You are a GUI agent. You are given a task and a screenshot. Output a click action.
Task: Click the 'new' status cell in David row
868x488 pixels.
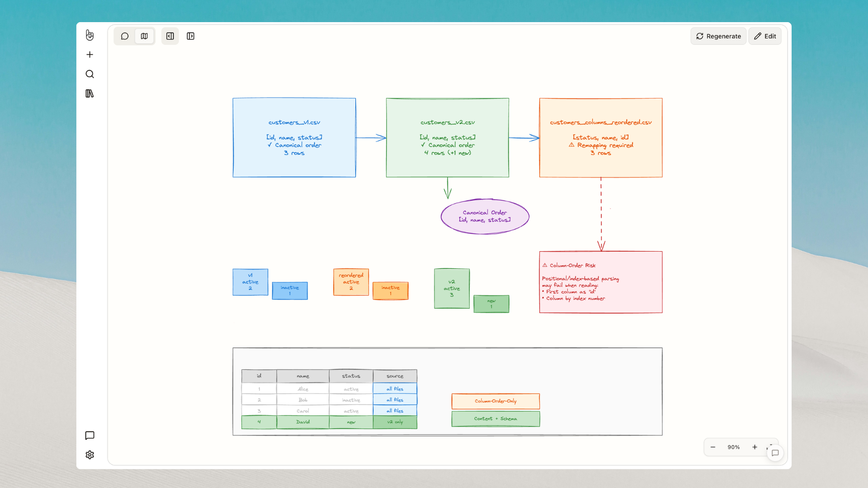[351, 422]
